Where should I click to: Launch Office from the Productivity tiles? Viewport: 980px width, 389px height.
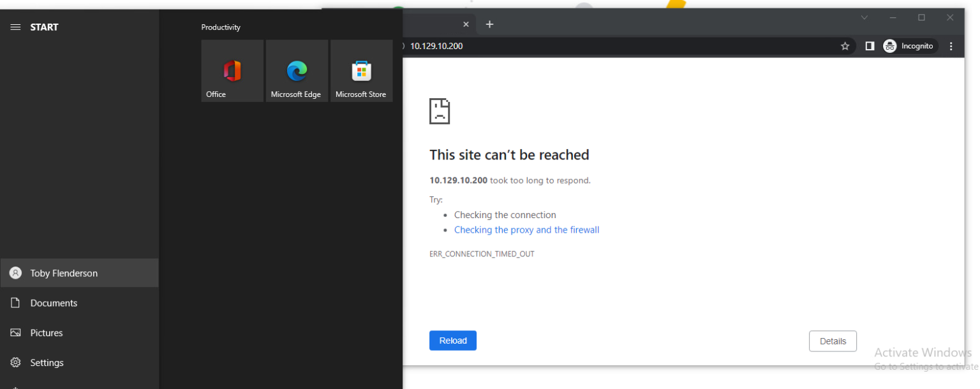[232, 70]
